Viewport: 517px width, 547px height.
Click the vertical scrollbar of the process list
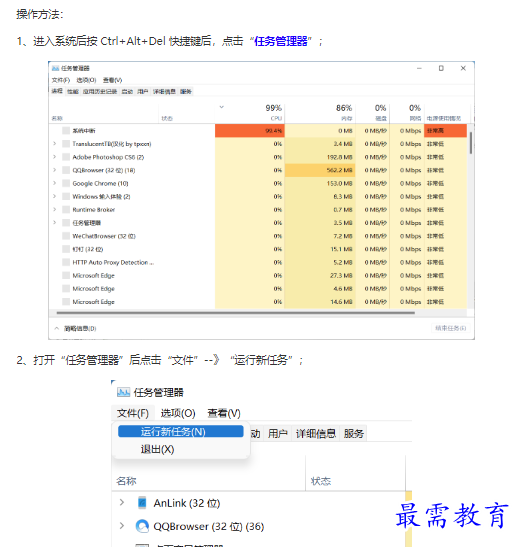tap(471, 143)
